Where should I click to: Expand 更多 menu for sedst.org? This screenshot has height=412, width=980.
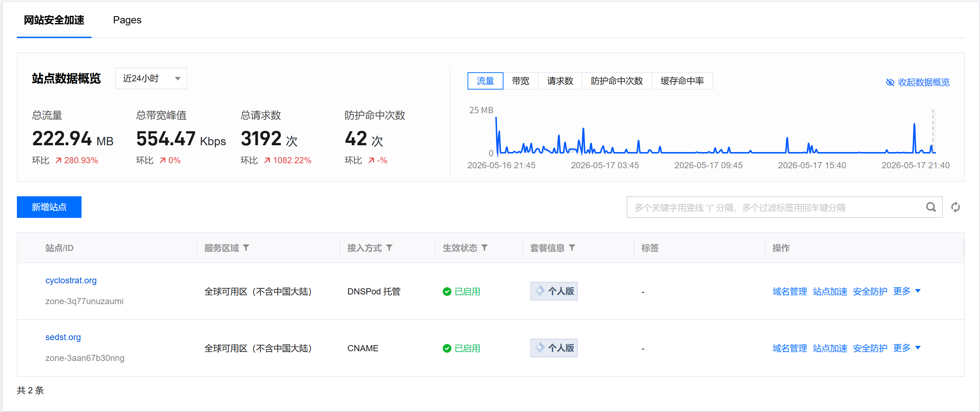coord(907,348)
